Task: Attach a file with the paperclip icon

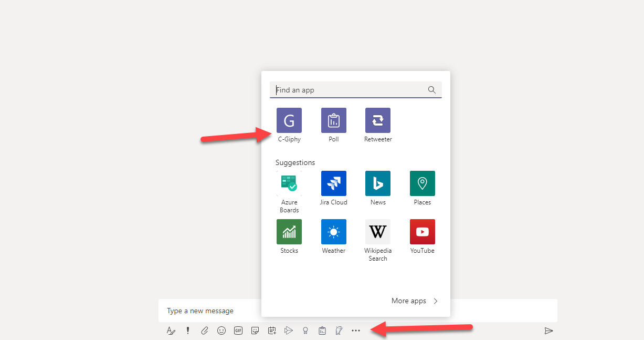Action: (x=205, y=331)
